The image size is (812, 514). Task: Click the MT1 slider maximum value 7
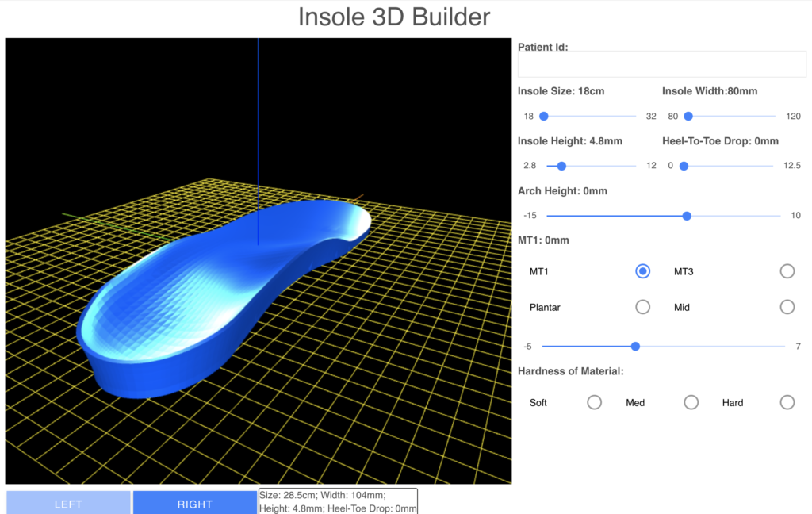(x=798, y=346)
